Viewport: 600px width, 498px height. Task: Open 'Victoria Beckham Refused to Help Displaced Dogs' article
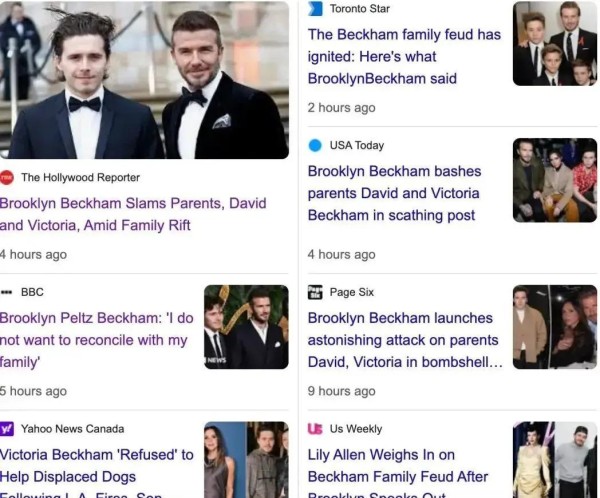coord(96,472)
